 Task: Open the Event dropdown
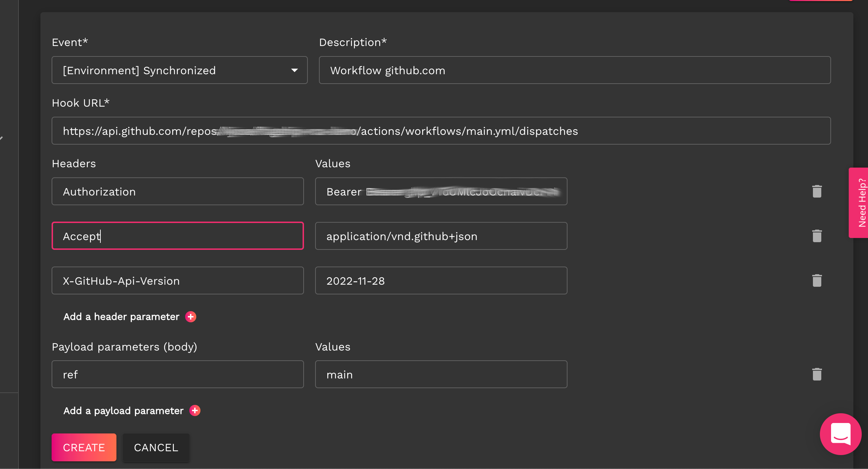180,70
